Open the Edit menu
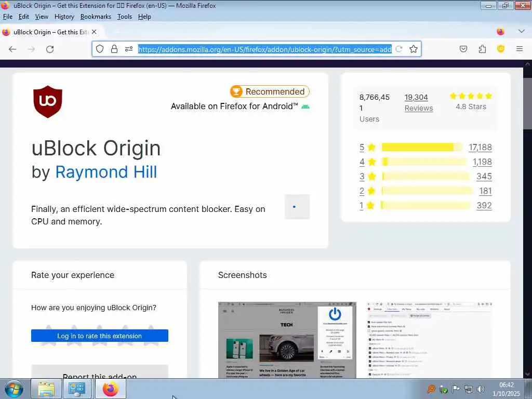This screenshot has width=532, height=399. 24,17
